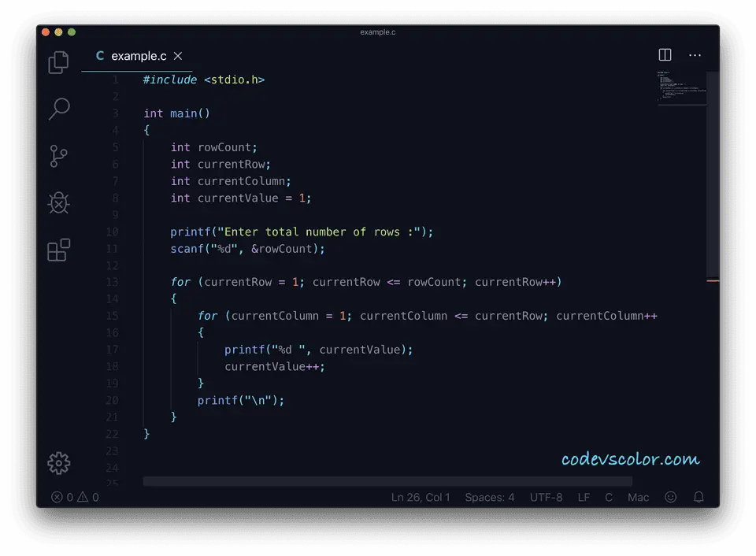The width and height of the screenshot is (756, 556).
Task: Open the Explorer view in activity bar
Action: [58, 62]
